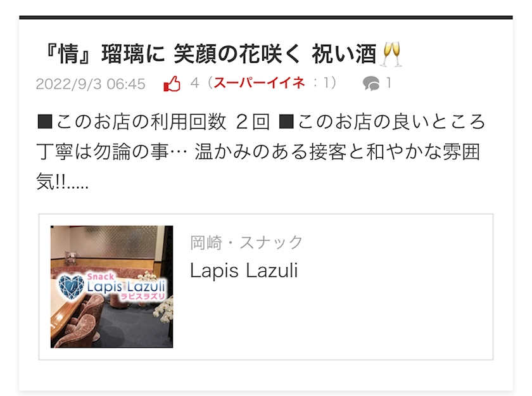
Task: Click the red スーパーイイネ label
Action: pyautogui.click(x=259, y=83)
